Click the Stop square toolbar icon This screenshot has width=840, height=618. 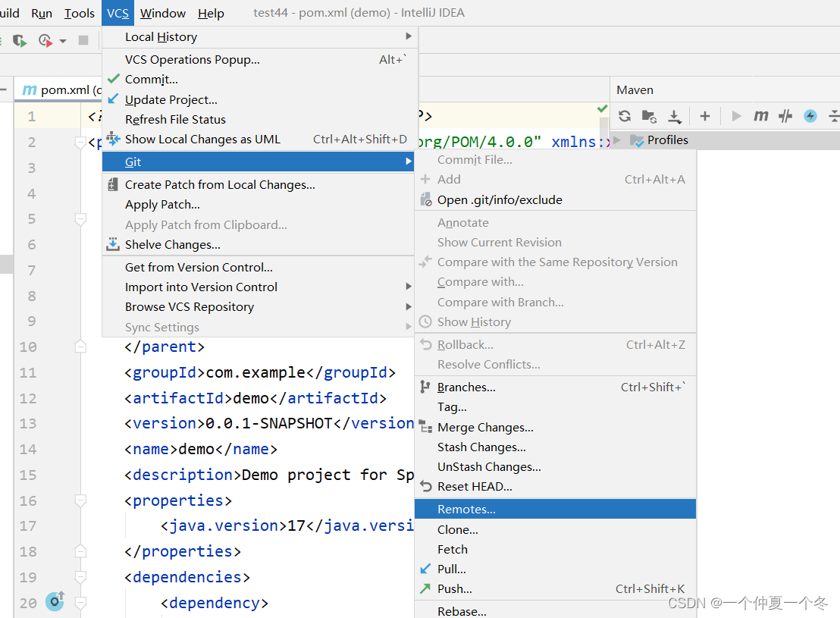click(x=83, y=40)
